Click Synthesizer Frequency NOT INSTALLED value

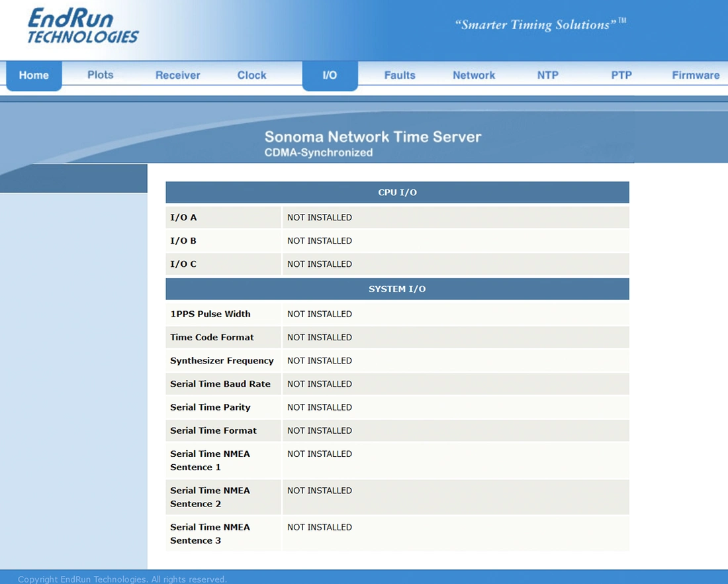(x=320, y=360)
